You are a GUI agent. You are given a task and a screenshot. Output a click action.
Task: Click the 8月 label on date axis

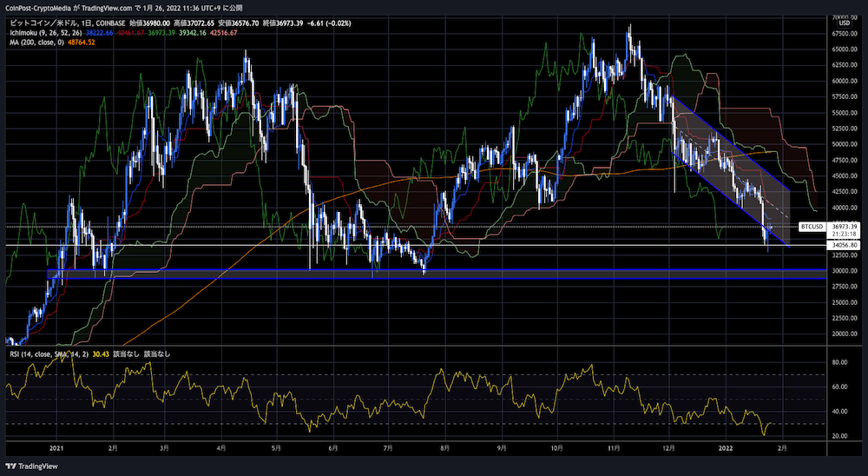[444, 447]
